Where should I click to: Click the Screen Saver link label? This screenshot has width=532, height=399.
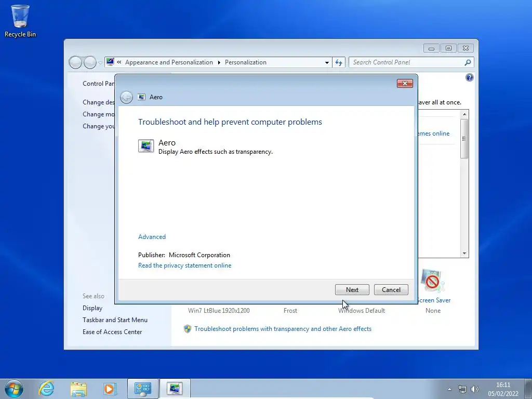(x=434, y=300)
